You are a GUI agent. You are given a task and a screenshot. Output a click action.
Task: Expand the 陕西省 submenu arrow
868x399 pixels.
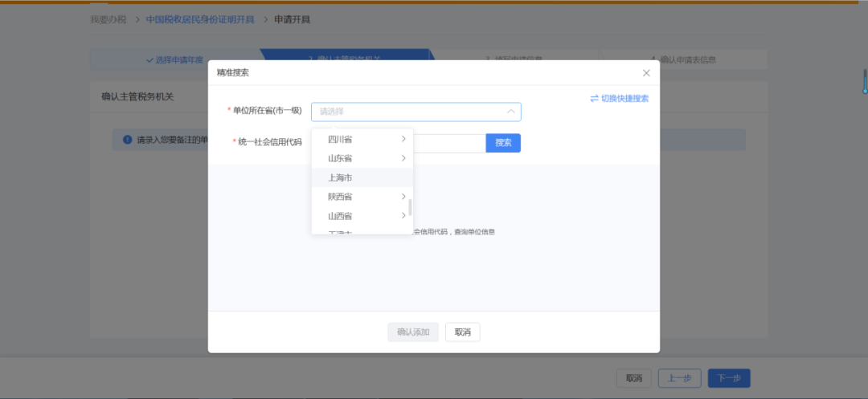pos(403,197)
